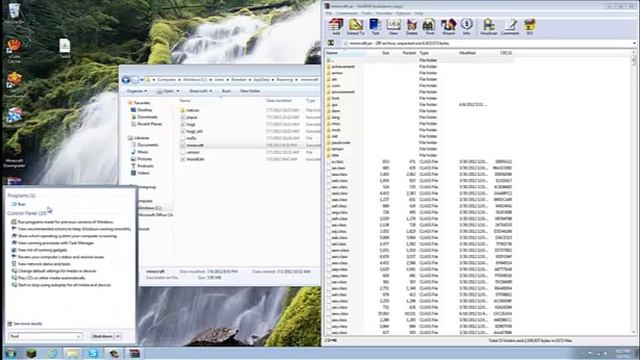Sort WinRAR list by Size column header
This screenshot has height=360, width=640.
click(385, 53)
